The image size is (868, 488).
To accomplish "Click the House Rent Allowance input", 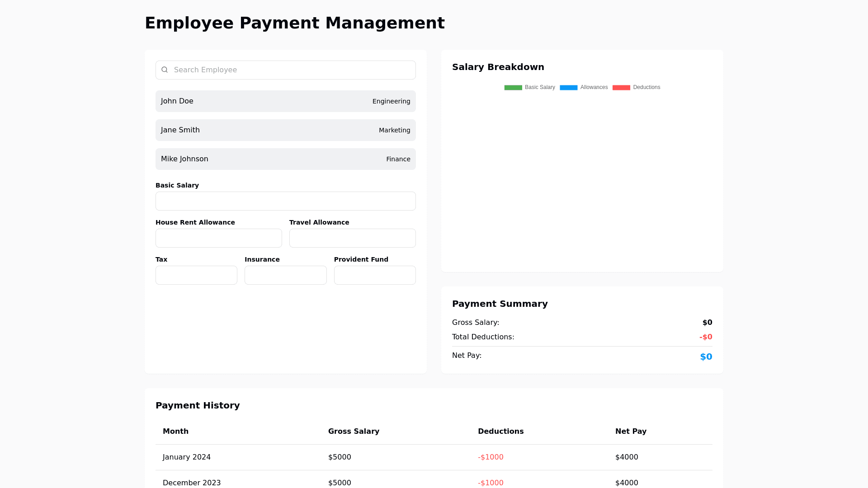I will pos(218,238).
